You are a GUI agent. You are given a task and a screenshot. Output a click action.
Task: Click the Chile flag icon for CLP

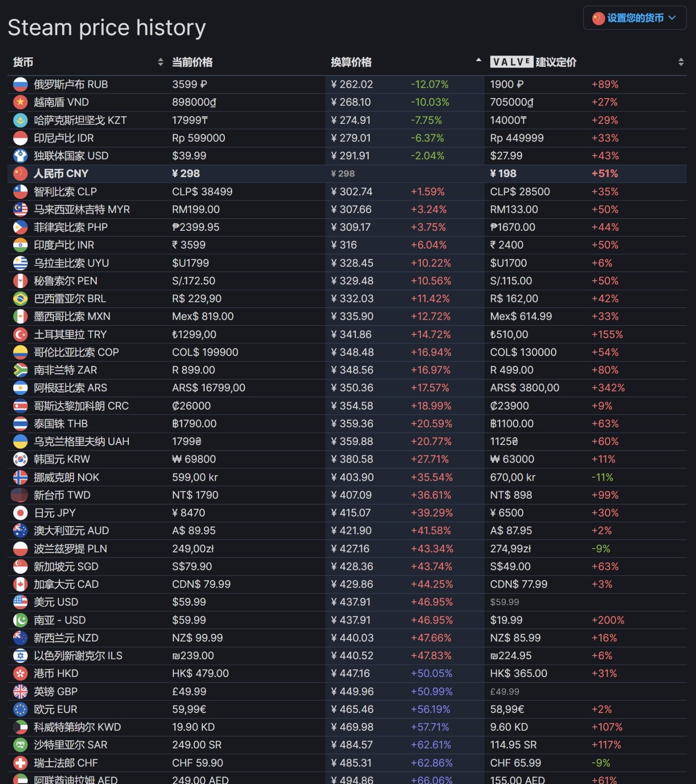coord(20,192)
